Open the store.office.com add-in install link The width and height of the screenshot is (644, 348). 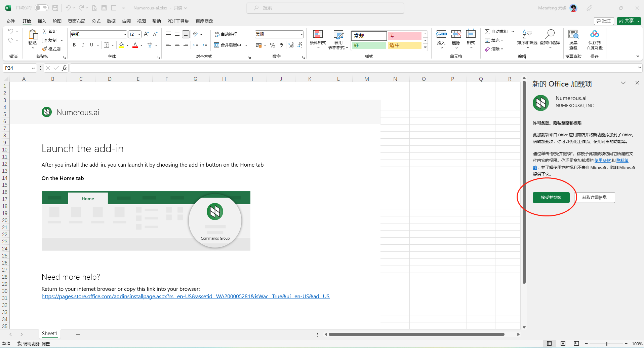point(186,297)
